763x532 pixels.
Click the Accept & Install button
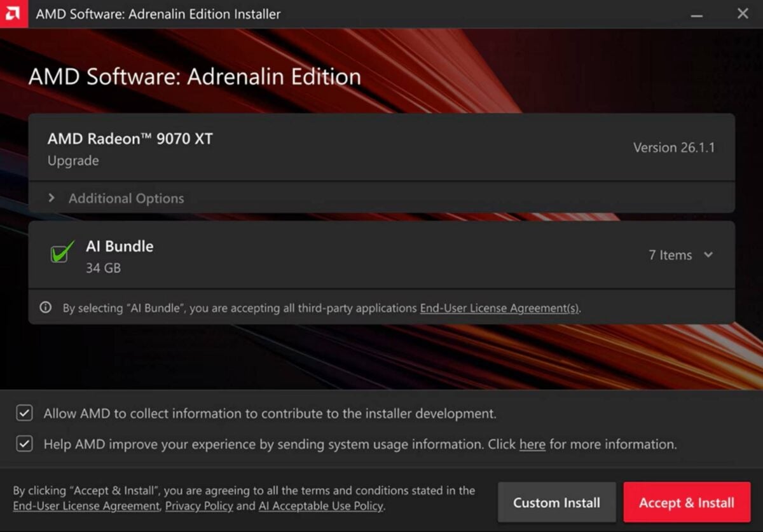pos(687,502)
